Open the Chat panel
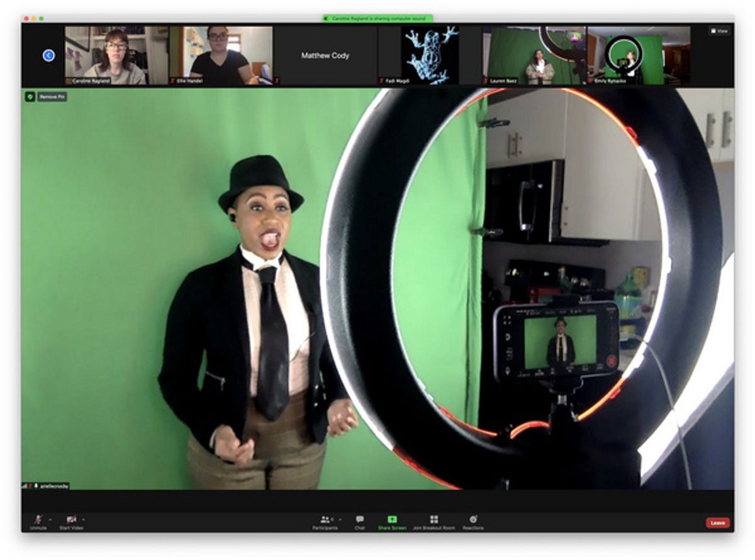The image size is (755, 560). [359, 520]
